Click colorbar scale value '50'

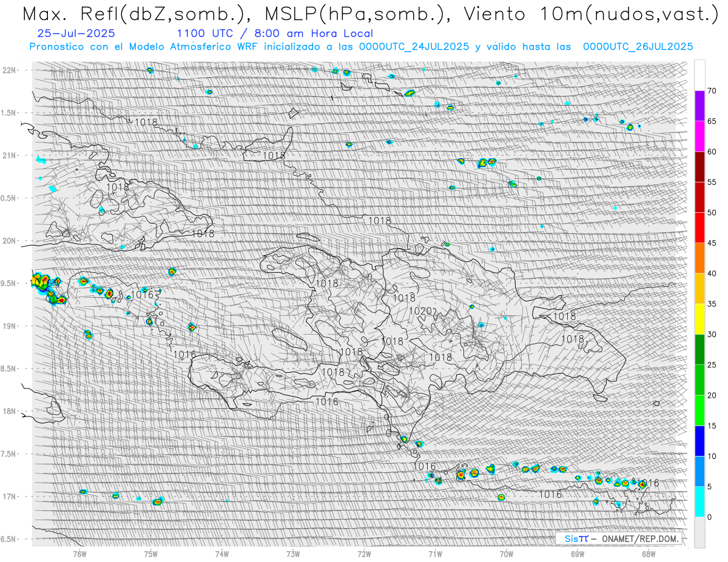[x=712, y=213]
